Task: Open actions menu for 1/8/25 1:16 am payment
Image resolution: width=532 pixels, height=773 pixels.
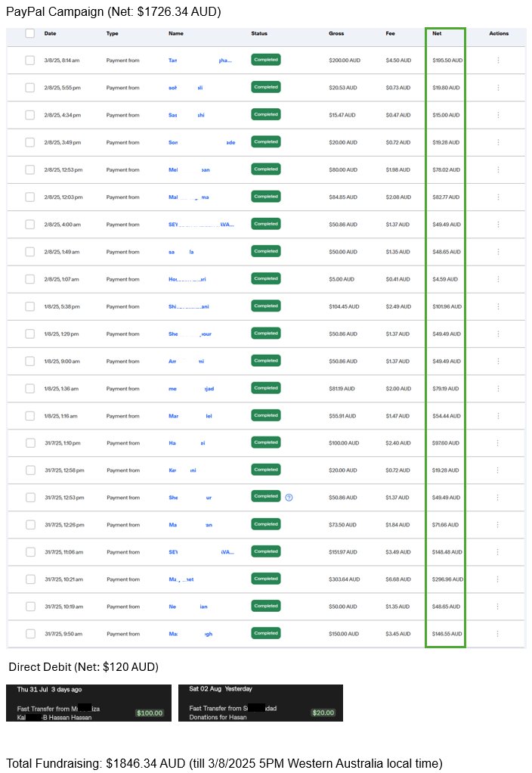Action: tap(498, 416)
